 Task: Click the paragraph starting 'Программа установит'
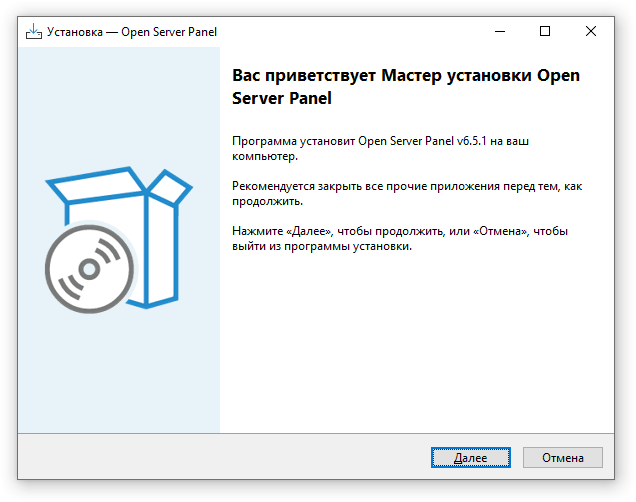tap(380, 148)
